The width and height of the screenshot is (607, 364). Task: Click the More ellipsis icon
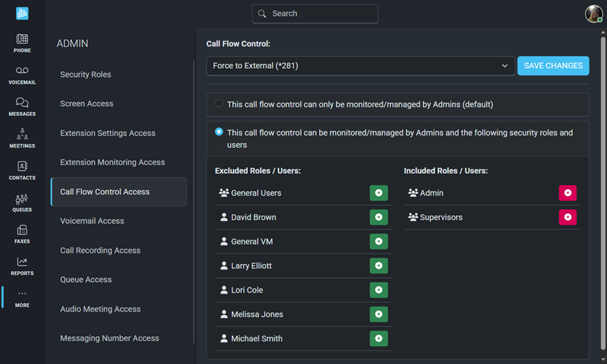[22, 294]
